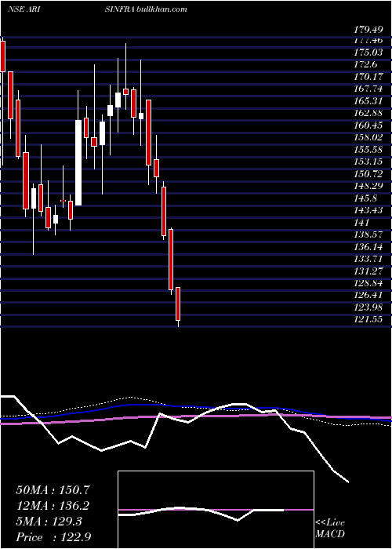Click the 172.6 price level label

point(366,64)
